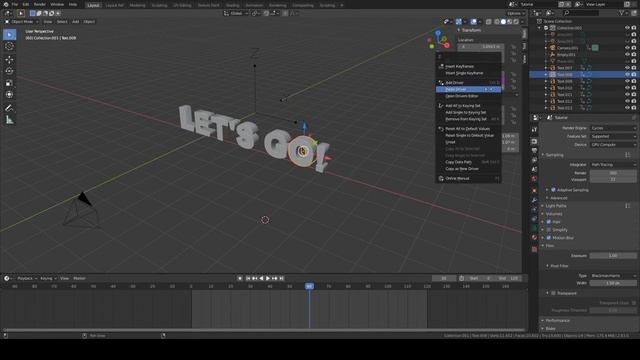Play the animation forward
The height and width of the screenshot is (360, 640).
(x=268, y=278)
